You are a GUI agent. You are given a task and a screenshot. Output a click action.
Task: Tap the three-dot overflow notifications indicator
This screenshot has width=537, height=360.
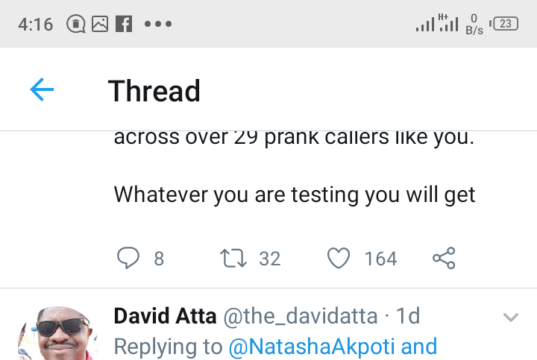pyautogui.click(x=158, y=24)
